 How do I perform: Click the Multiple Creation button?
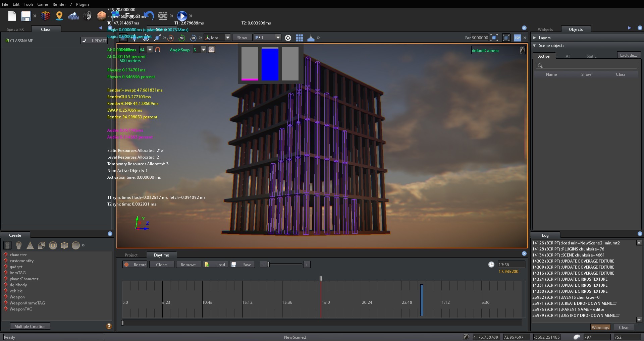click(30, 326)
